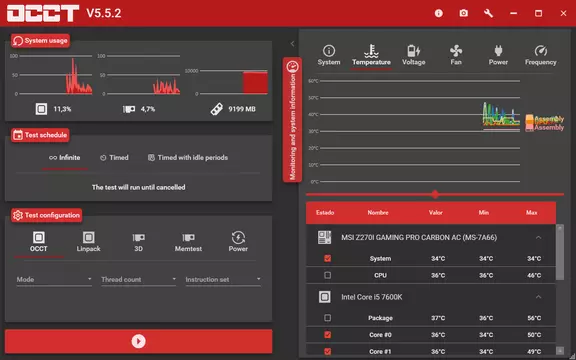Check the CPU temperature checkbox
Viewport: 576px width, 360px height.
pos(327,275)
